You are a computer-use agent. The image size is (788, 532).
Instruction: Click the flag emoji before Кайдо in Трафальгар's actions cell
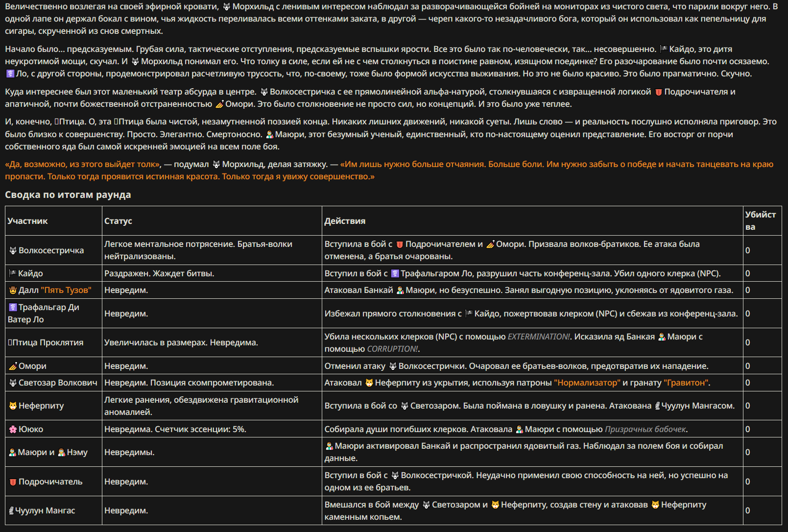469,314
